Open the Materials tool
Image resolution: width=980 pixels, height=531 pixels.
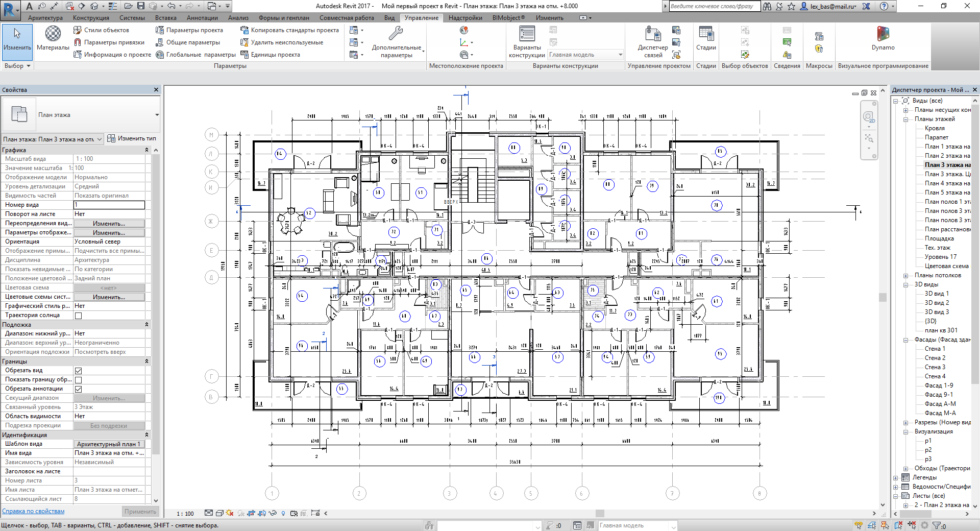click(53, 38)
